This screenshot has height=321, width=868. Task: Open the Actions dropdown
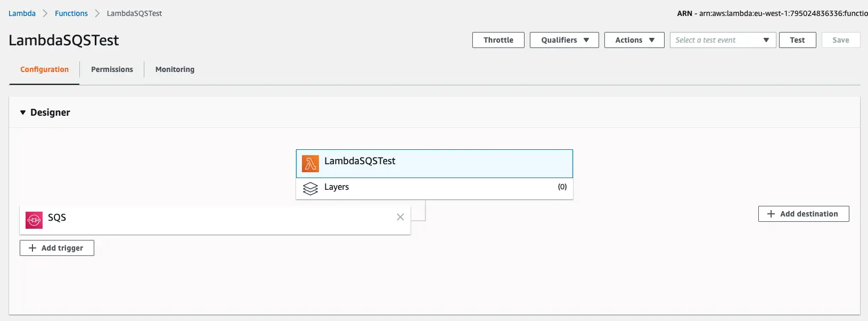tap(634, 40)
